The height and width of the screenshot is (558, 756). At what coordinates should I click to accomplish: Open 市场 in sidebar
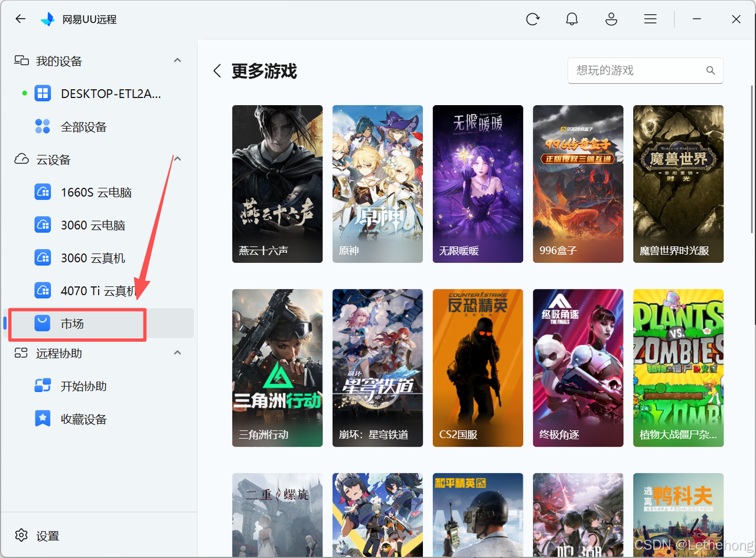click(x=99, y=323)
